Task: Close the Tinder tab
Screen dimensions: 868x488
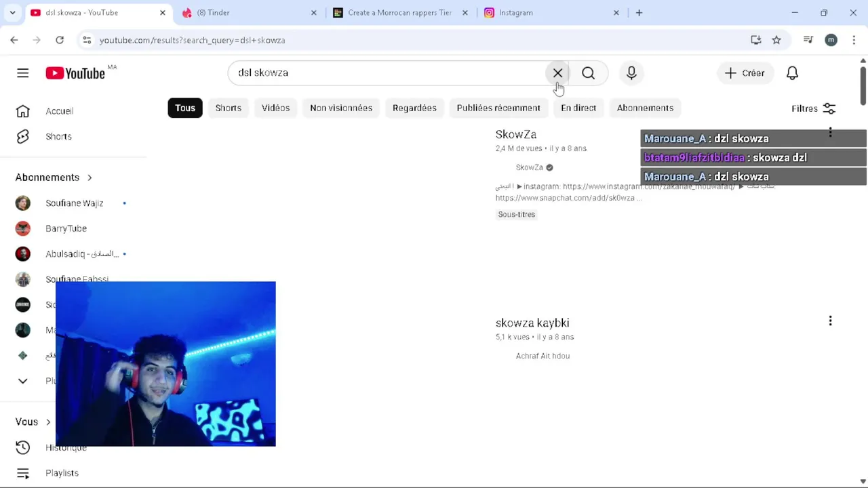Action: [x=313, y=13]
